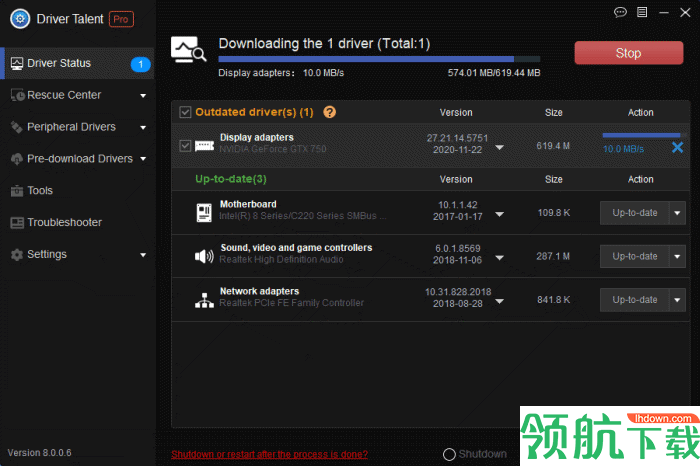Click the Rescue Center icon
Image resolution: width=700 pixels, height=466 pixels.
tap(17, 95)
